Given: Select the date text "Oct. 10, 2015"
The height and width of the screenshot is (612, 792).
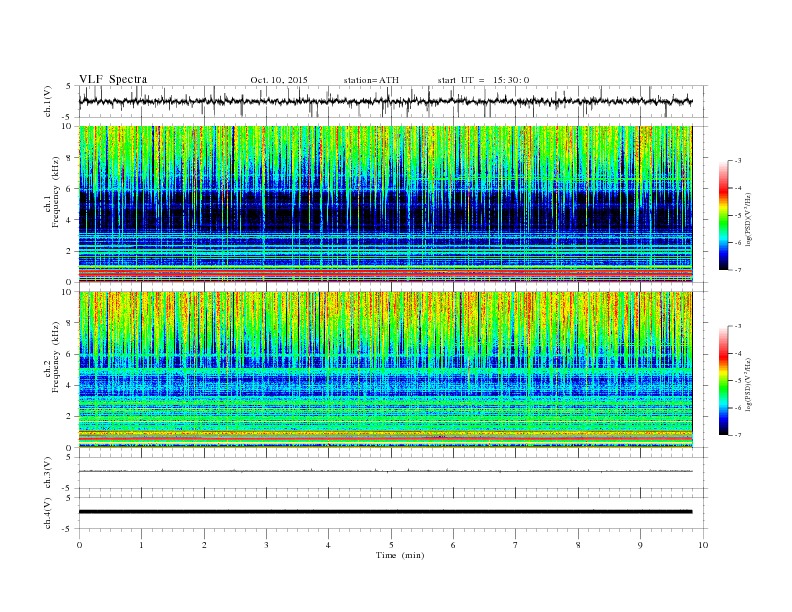Looking at the screenshot, I should point(279,80).
